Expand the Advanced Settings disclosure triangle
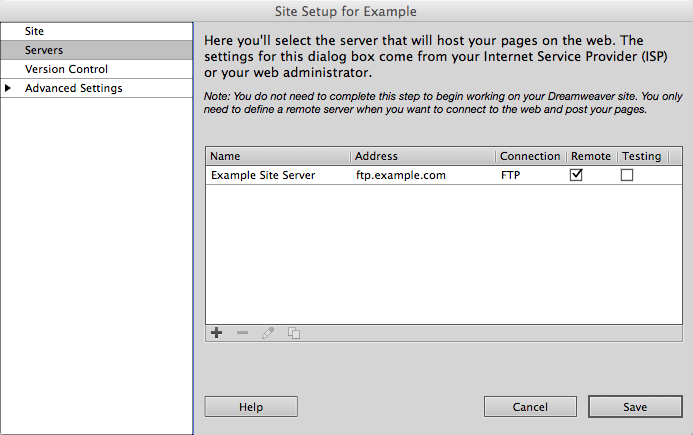Screen dimensions: 693x435 [x=9, y=89]
